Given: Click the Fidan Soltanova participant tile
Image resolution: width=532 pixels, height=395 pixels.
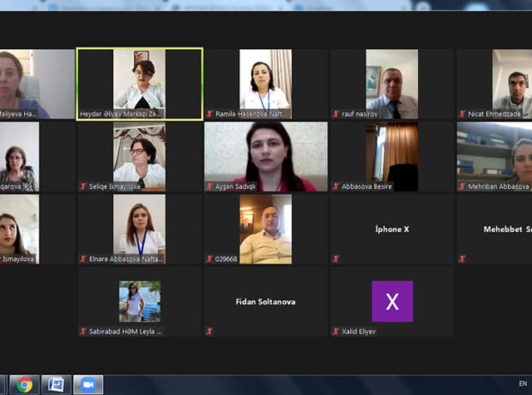Looking at the screenshot, I should [x=266, y=301].
